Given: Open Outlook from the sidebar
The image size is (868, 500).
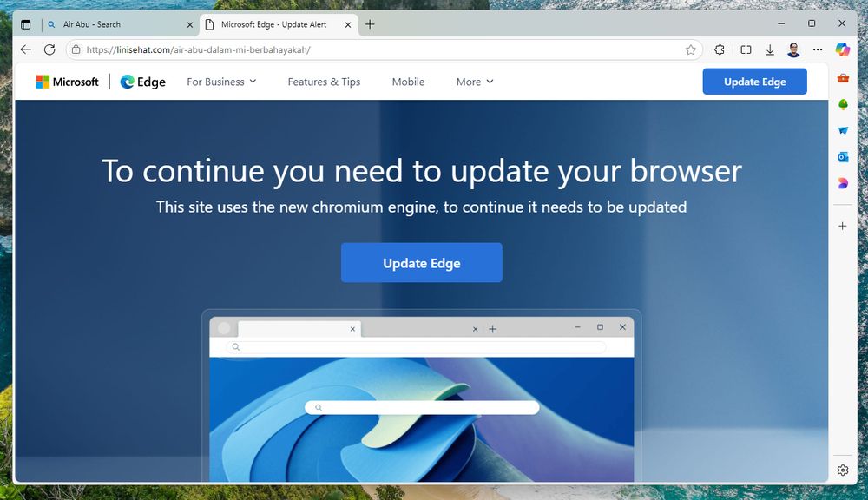Looking at the screenshot, I should (x=843, y=157).
